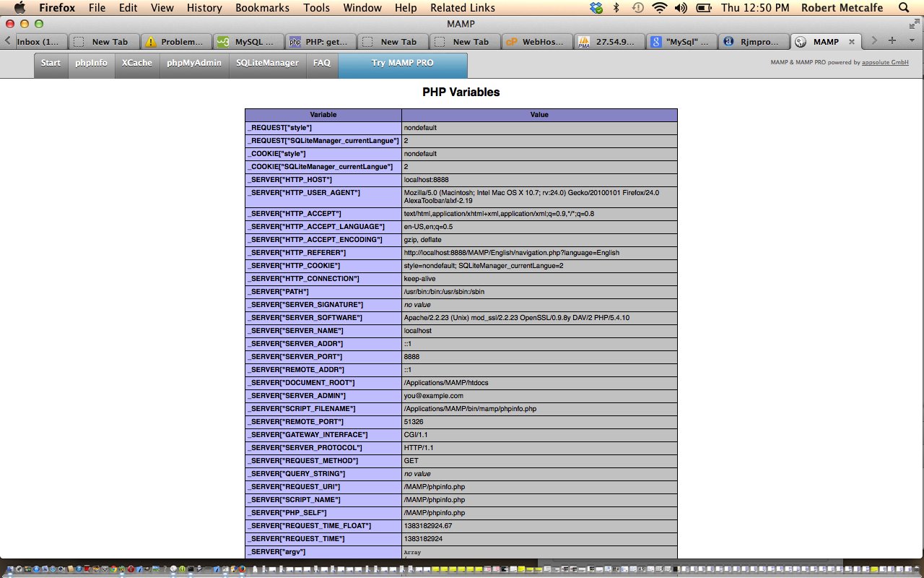Open the View menu
924x578 pixels.
tap(162, 8)
